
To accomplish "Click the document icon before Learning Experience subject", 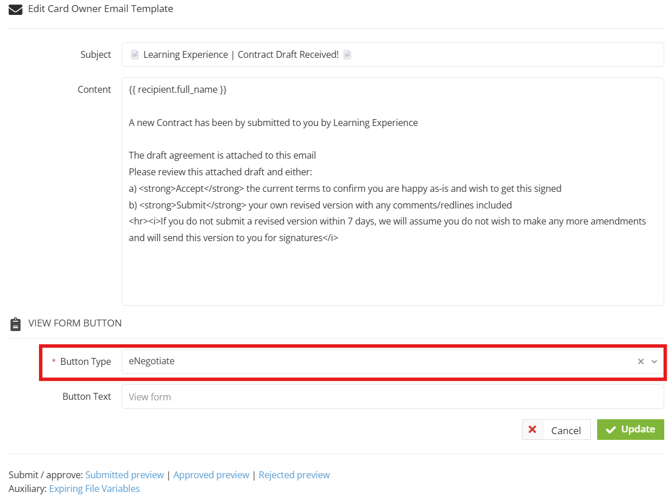I will 135,55.
